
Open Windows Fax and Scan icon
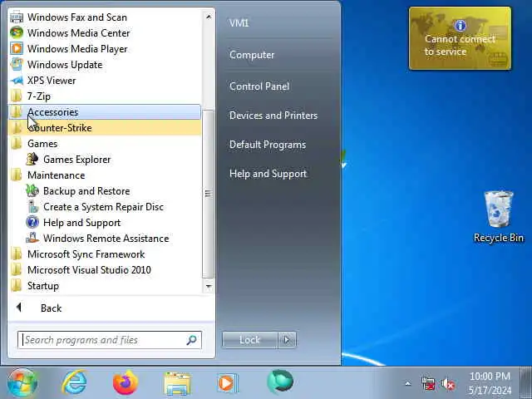tap(17, 17)
